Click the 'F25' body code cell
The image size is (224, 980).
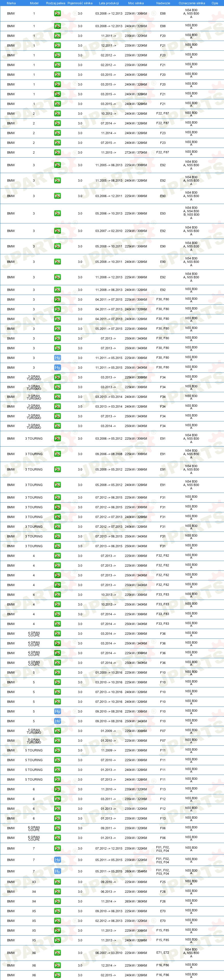[x=163, y=882]
